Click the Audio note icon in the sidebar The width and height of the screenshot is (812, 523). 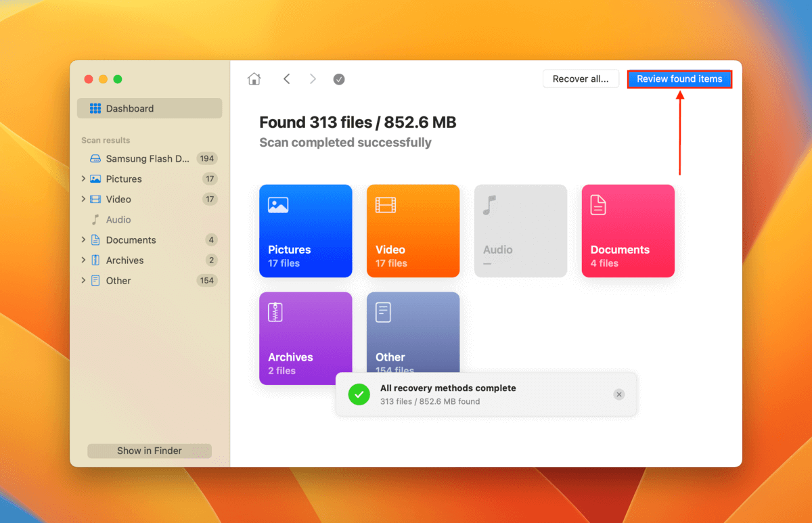[x=95, y=220]
